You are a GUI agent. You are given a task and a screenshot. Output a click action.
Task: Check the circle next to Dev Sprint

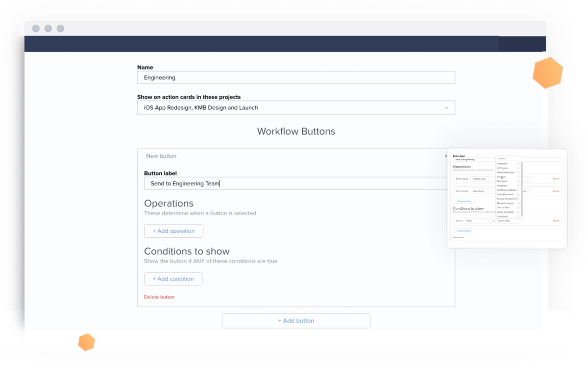(518, 181)
